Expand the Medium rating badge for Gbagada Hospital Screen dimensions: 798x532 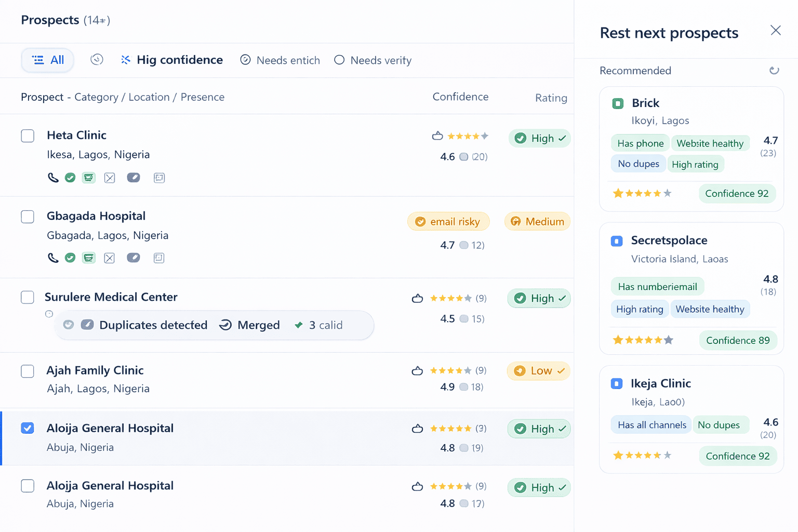[537, 221]
